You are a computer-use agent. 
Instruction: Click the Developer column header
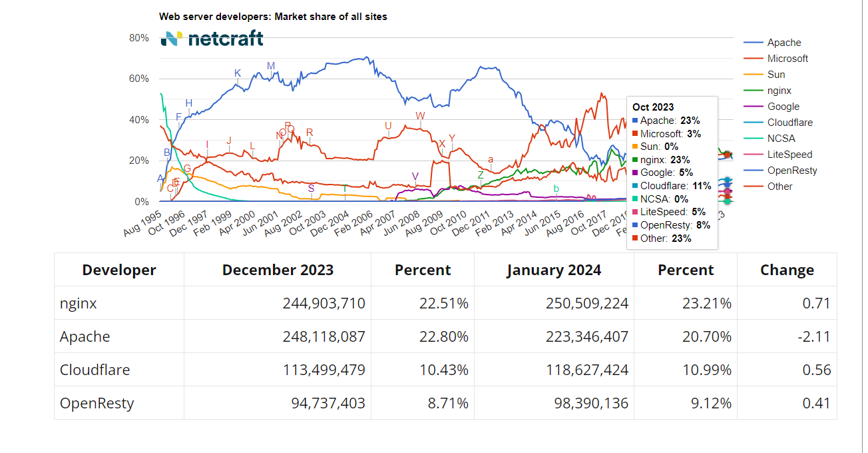point(119,270)
